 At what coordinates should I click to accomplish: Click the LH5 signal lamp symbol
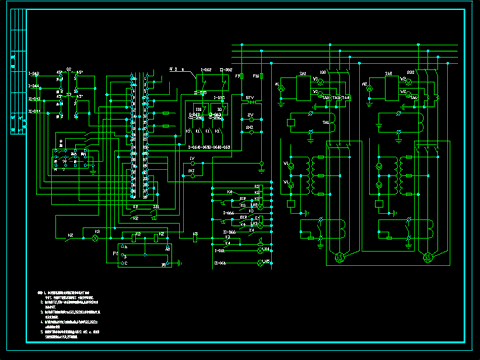coord(261,263)
